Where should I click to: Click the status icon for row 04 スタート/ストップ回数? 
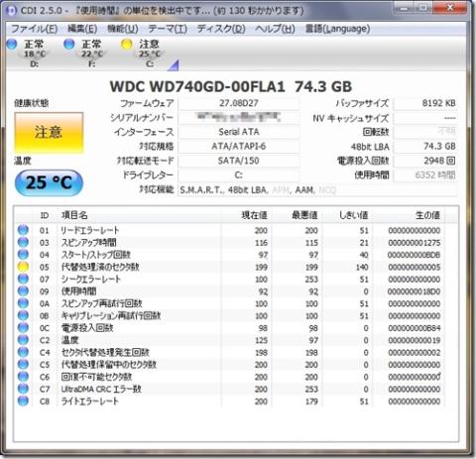[23, 255]
